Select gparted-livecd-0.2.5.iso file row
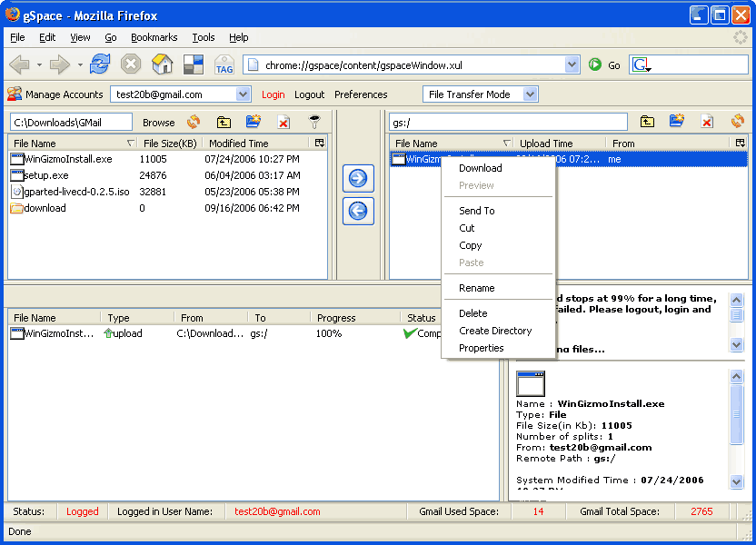This screenshot has height=545, width=756. point(168,192)
